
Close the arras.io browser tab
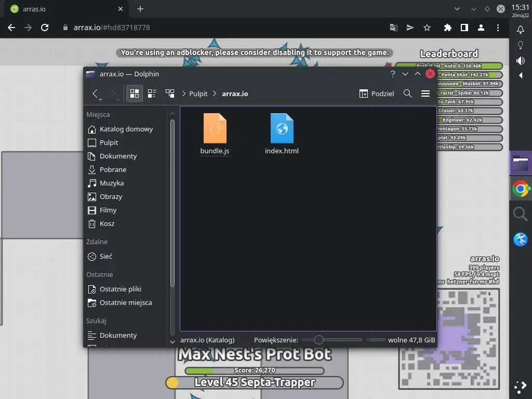coord(121,9)
